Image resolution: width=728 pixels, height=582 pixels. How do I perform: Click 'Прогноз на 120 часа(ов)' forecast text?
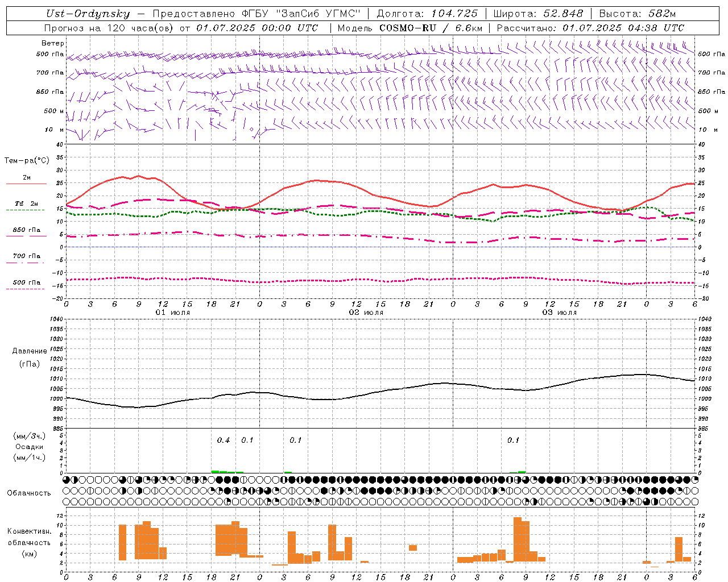click(x=109, y=28)
